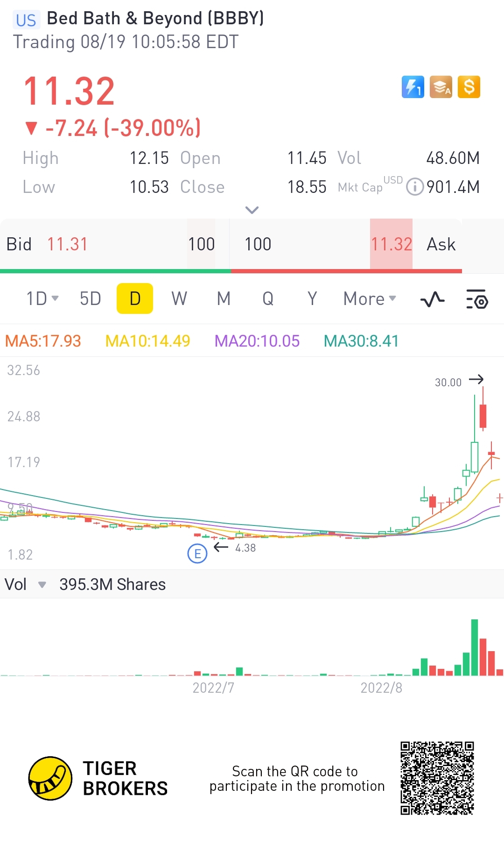504x859 pixels.
Task: Tap the MA30:8.41 label
Action: pos(361,341)
